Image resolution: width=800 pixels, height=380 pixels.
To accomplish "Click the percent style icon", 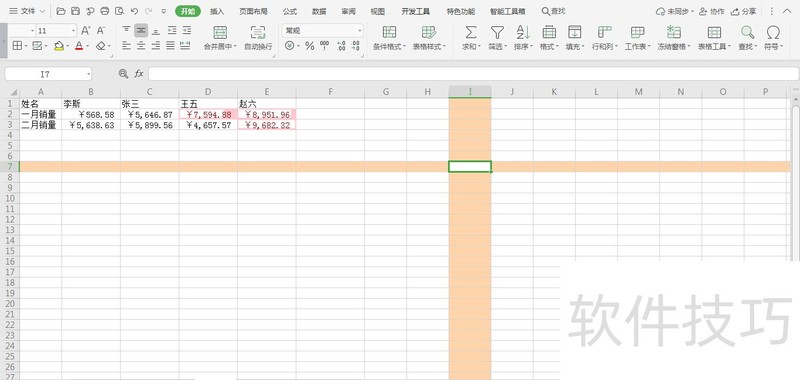I will [x=309, y=46].
